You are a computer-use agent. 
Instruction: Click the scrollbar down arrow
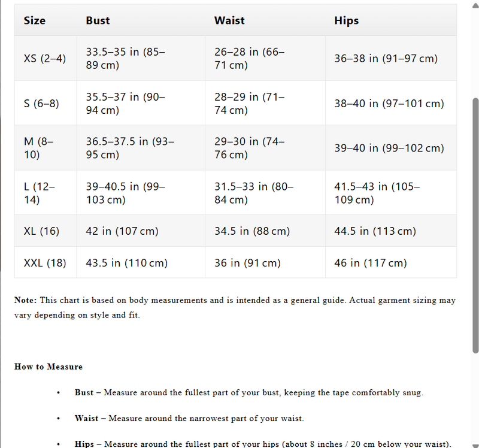tap(475, 443)
